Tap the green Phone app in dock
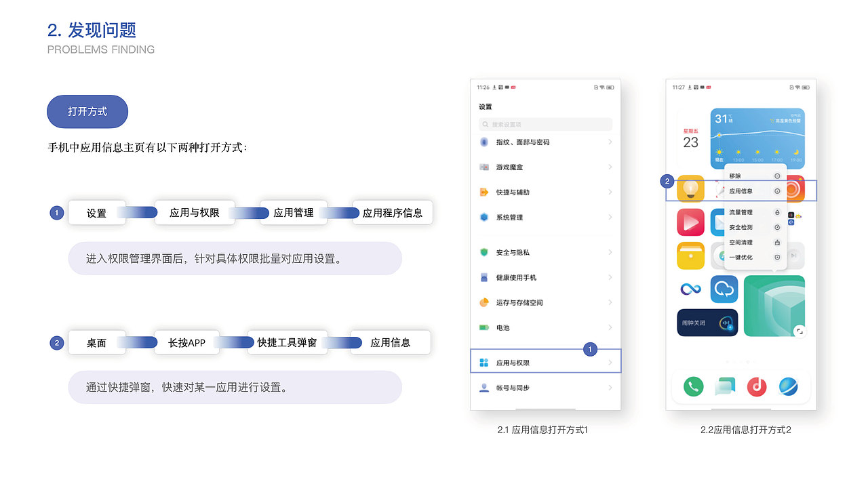This screenshot has height=488, width=868. [693, 386]
